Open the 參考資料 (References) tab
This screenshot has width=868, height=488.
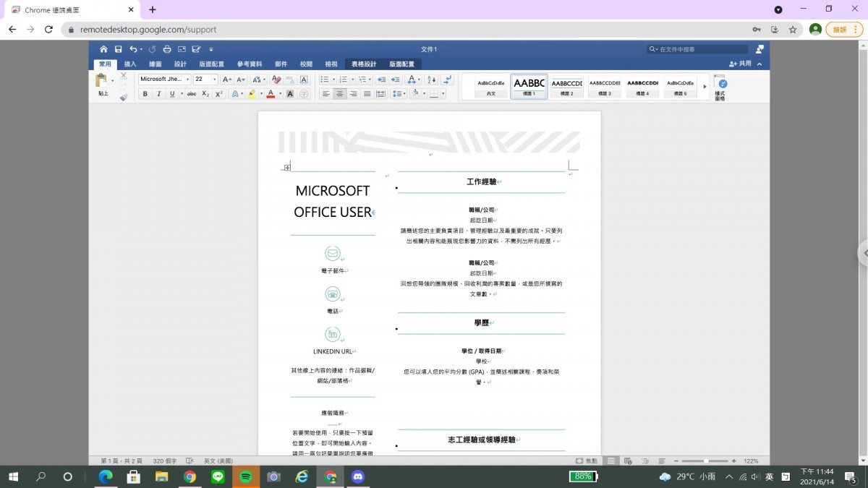(250, 64)
